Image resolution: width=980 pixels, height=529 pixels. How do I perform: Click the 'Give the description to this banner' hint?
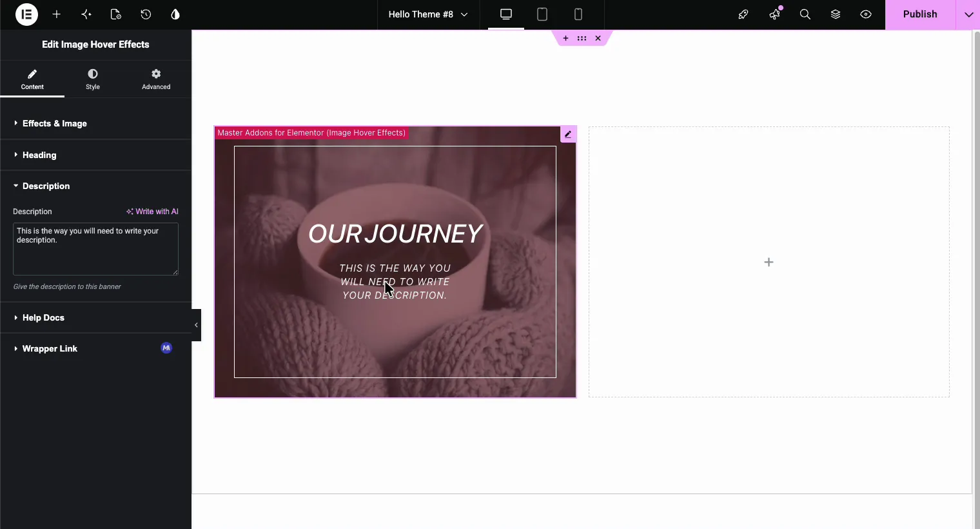(67, 286)
